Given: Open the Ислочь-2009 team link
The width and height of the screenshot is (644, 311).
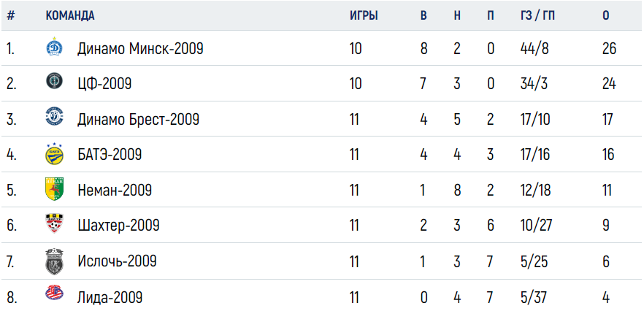Looking at the screenshot, I should coord(117,261).
